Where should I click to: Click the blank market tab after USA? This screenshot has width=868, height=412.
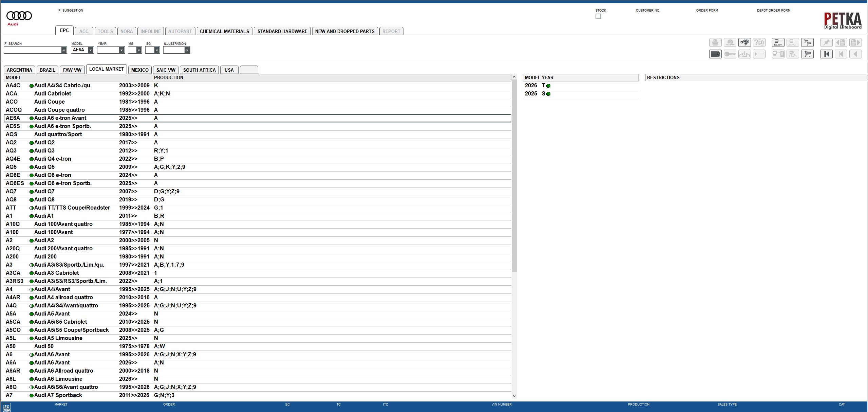[249, 70]
